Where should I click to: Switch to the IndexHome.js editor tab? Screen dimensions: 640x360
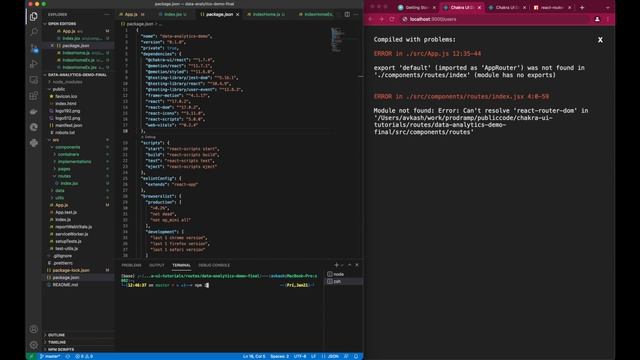[266, 14]
